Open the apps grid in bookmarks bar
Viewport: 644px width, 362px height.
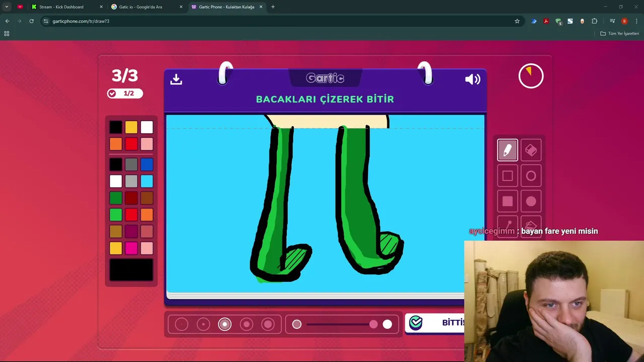click(x=7, y=34)
